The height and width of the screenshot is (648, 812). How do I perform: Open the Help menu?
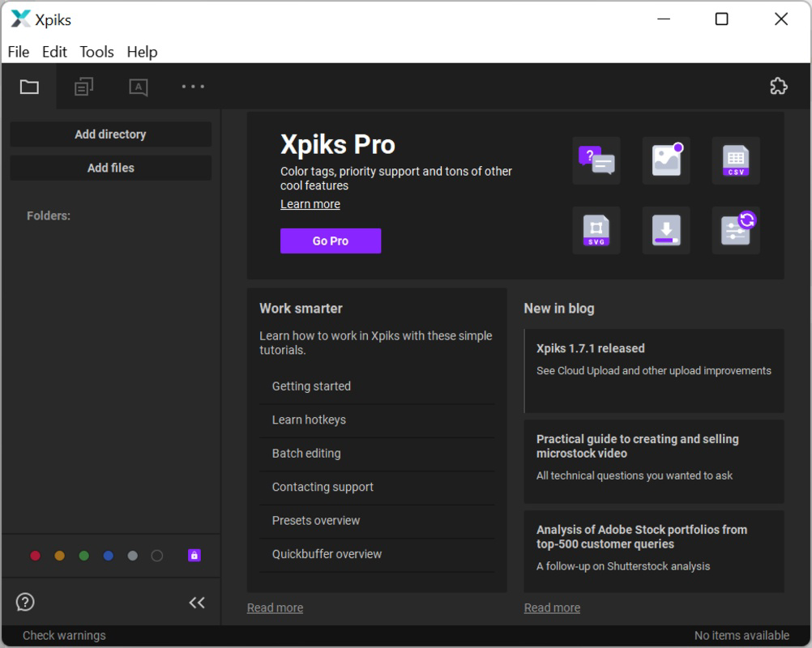tap(142, 52)
